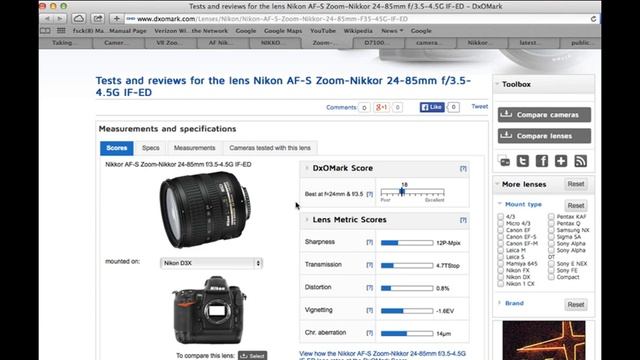Switch to the Specs tab
The image size is (640, 360).
(x=151, y=148)
